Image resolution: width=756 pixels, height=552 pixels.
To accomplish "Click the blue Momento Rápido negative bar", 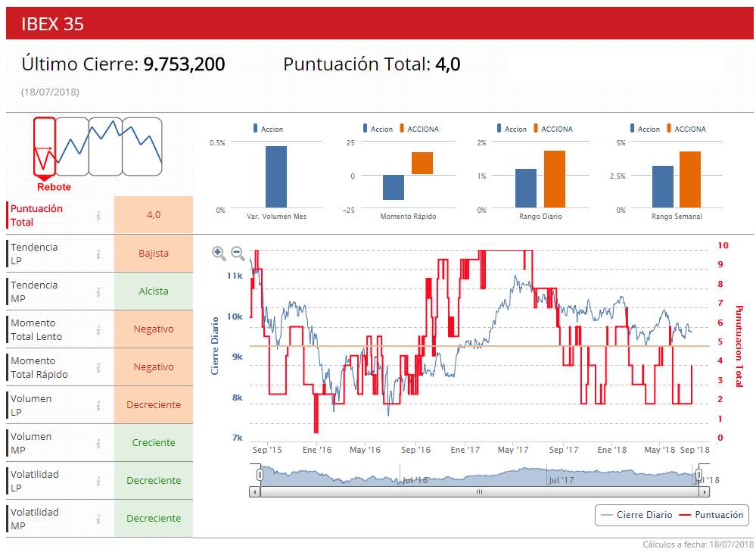I will 394,187.
